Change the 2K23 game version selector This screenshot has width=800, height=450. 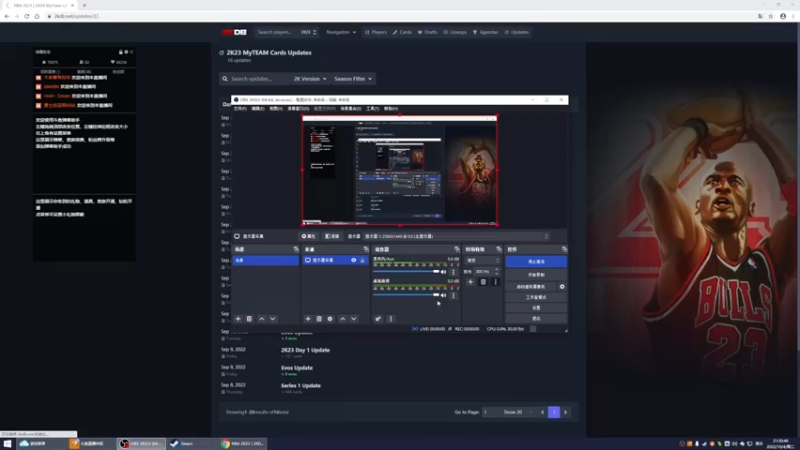tap(308, 32)
